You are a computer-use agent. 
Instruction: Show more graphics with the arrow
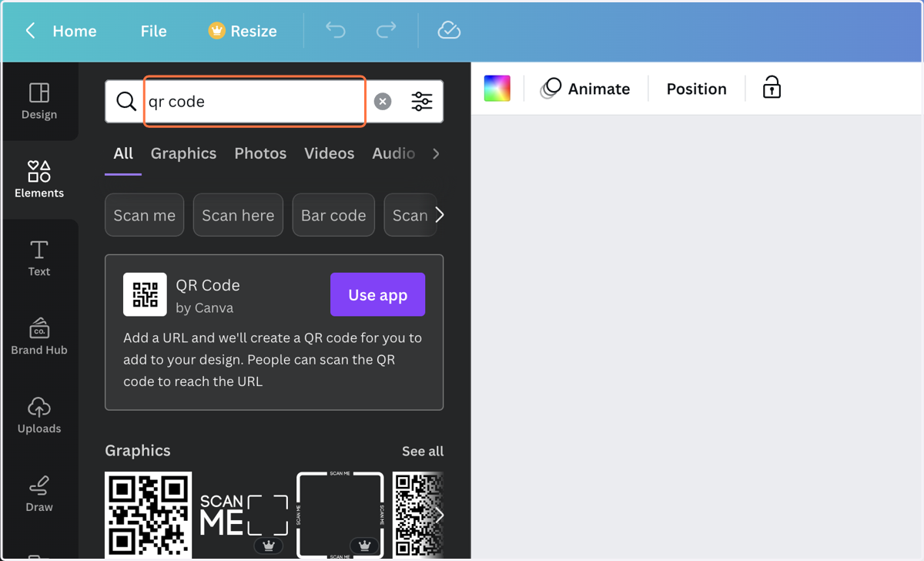(x=440, y=515)
